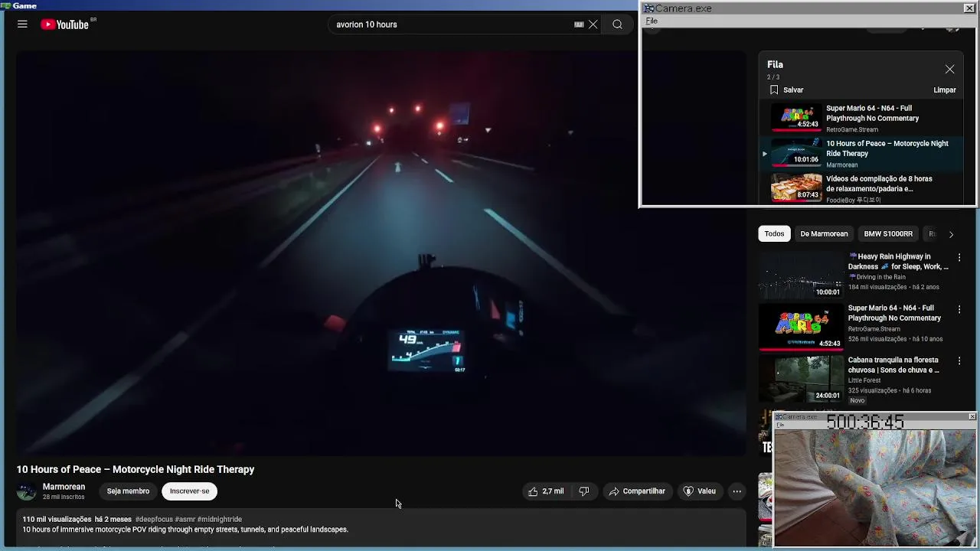Open more actions three-dot menu under video

[737, 491]
